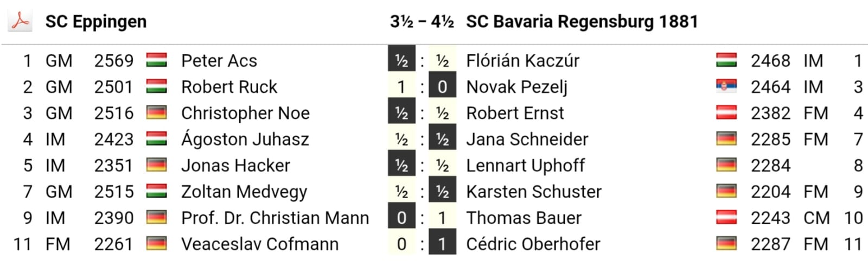
Task: Click Veaceslav Cofmann's German flag icon
Action: tap(156, 244)
